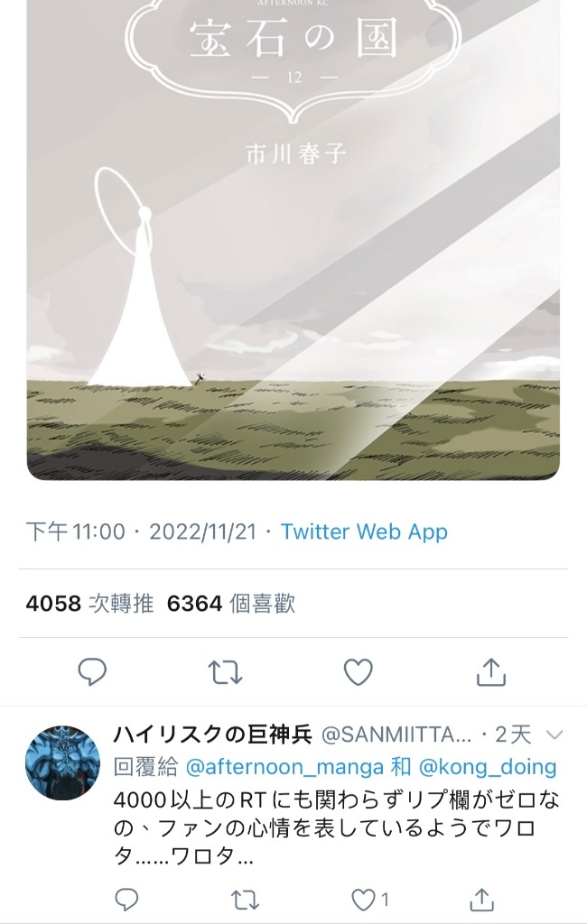587x924 pixels.
Task: Reply to the main tweet
Action: [92, 671]
